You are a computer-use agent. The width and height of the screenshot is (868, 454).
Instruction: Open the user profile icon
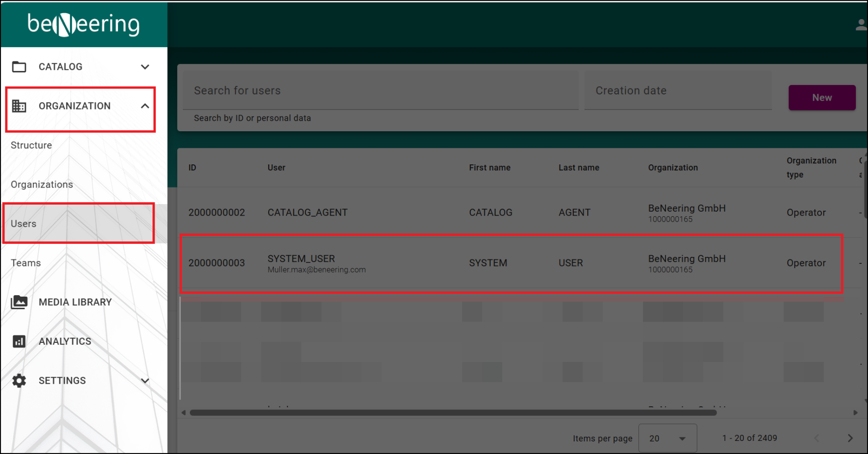[x=861, y=25]
